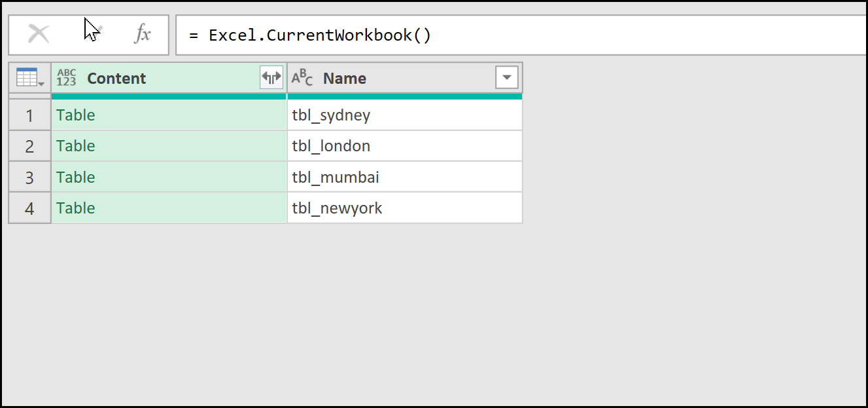Image resolution: width=868 pixels, height=408 pixels.
Task: Click the cancel X icon in formula bar
Action: 39,35
